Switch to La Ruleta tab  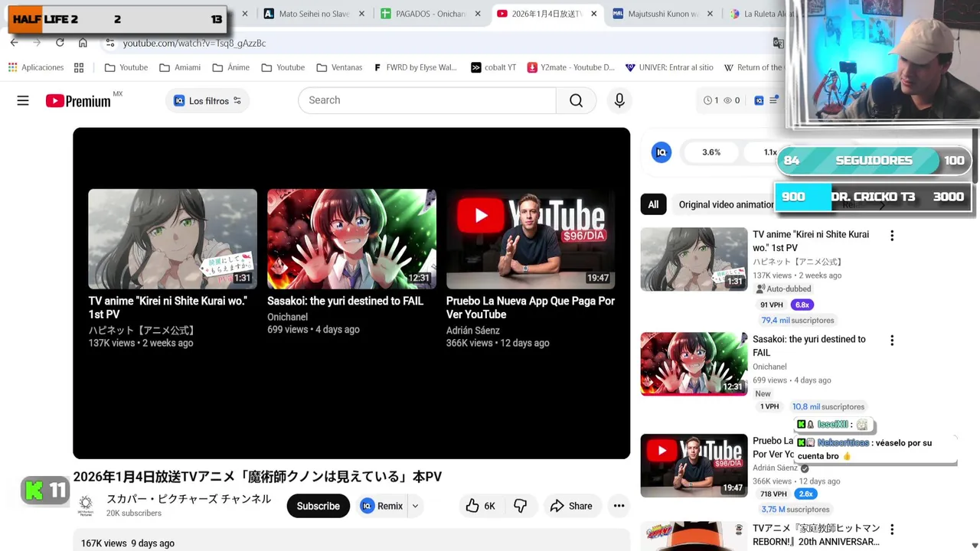click(758, 14)
